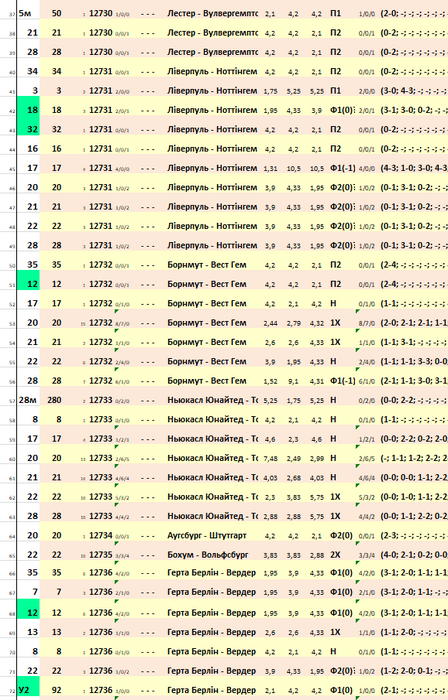
Task: Select the odds cell 7,48
Action: [270, 458]
